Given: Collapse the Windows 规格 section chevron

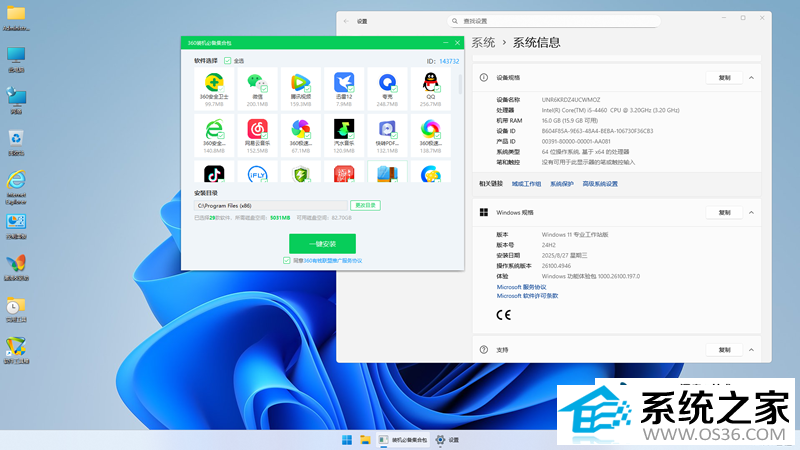Looking at the screenshot, I should point(752,212).
